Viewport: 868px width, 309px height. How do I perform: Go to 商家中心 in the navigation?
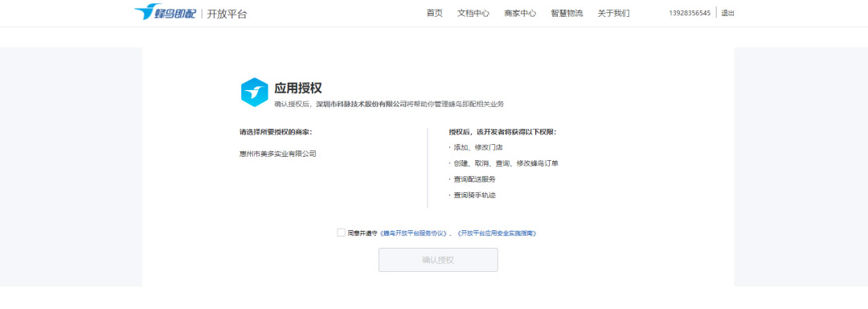coord(520,14)
